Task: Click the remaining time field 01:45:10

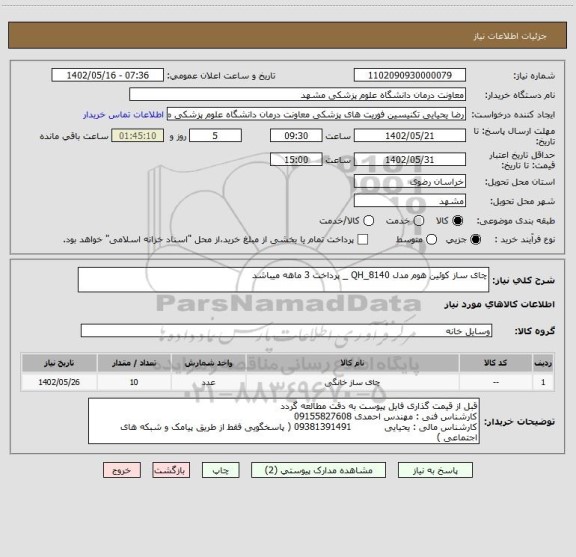Action: click(138, 136)
